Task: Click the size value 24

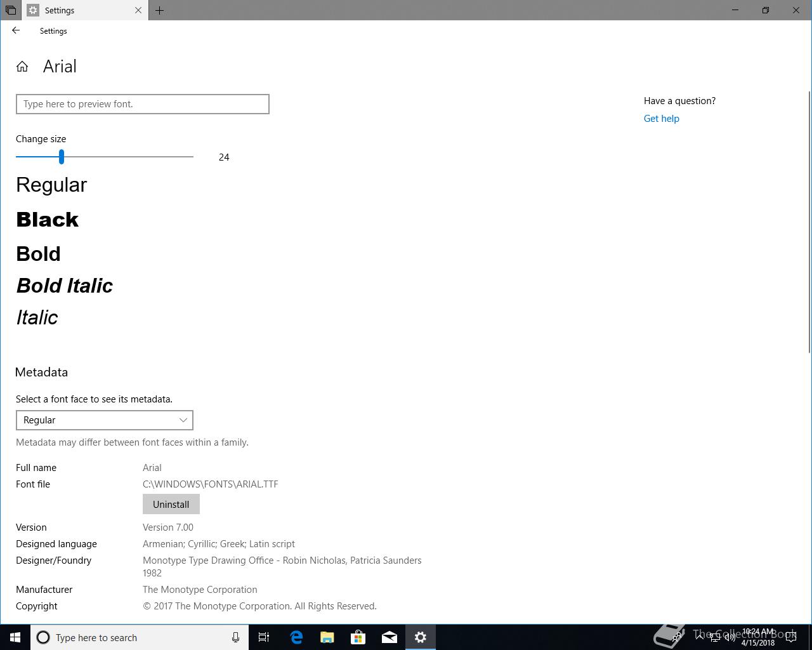Action: point(224,157)
